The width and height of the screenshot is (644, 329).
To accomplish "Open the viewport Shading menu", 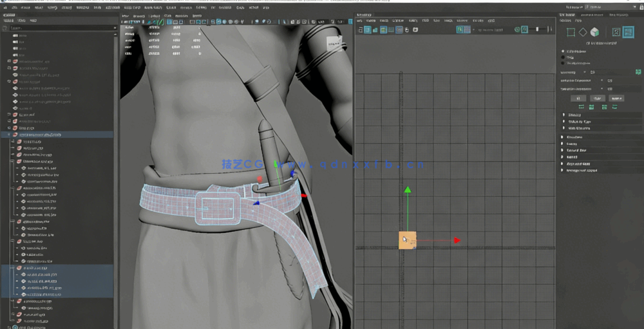I will pyautogui.click(x=138, y=15).
